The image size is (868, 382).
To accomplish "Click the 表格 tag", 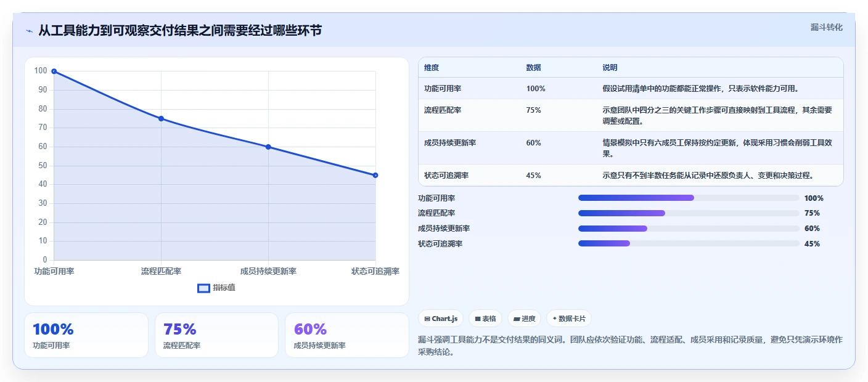I will (485, 319).
